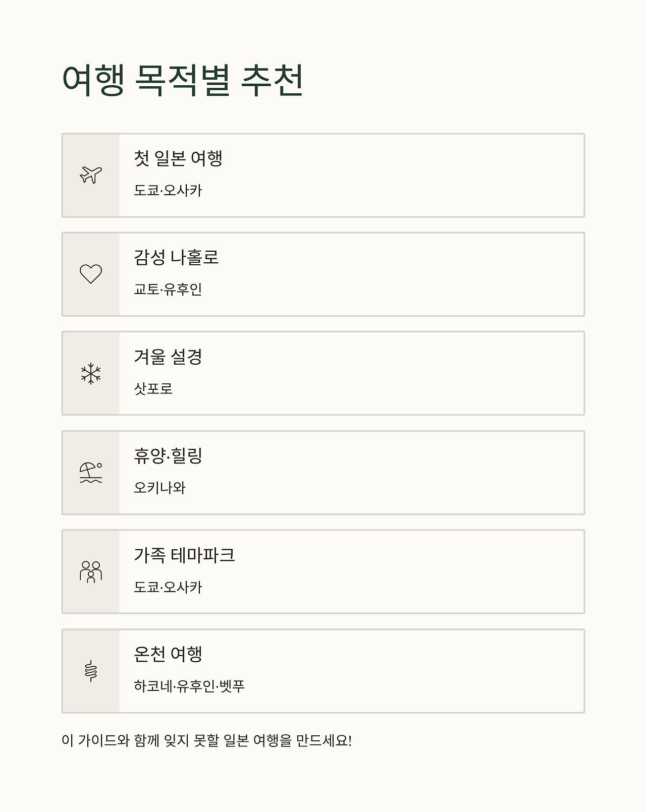This screenshot has height=812, width=646.
Task: Select the 가족 테마파크 card title
Action: [x=184, y=555]
